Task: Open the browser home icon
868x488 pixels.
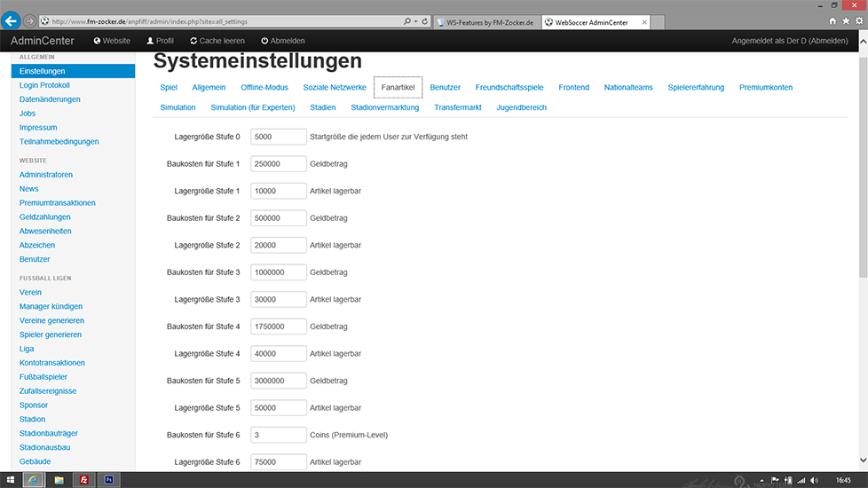Action: 832,20
